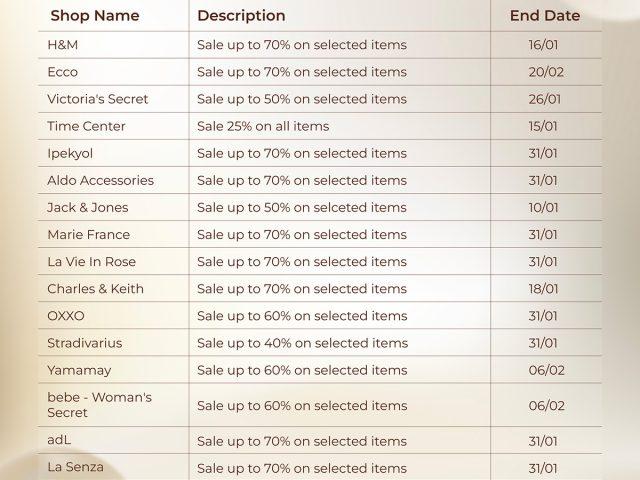This screenshot has width=640, height=480.
Task: Select the Ecco shop row name
Action: coord(62,72)
